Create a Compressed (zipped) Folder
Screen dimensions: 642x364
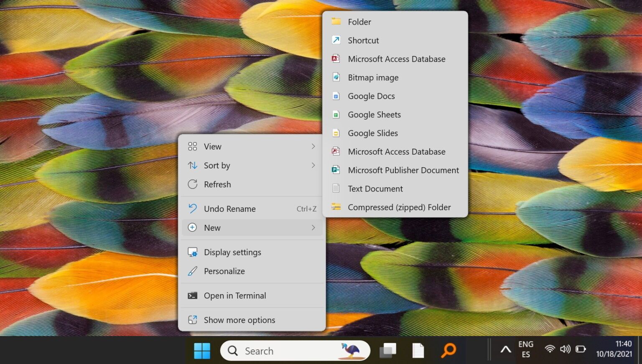(x=399, y=207)
